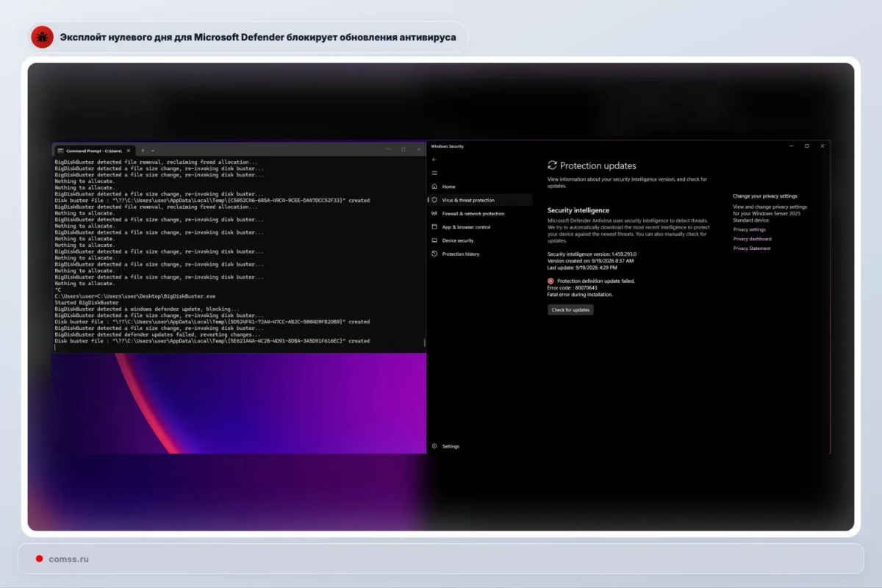This screenshot has width=882, height=588.
Task: Click the red error icon by update failed
Action: tap(551, 281)
